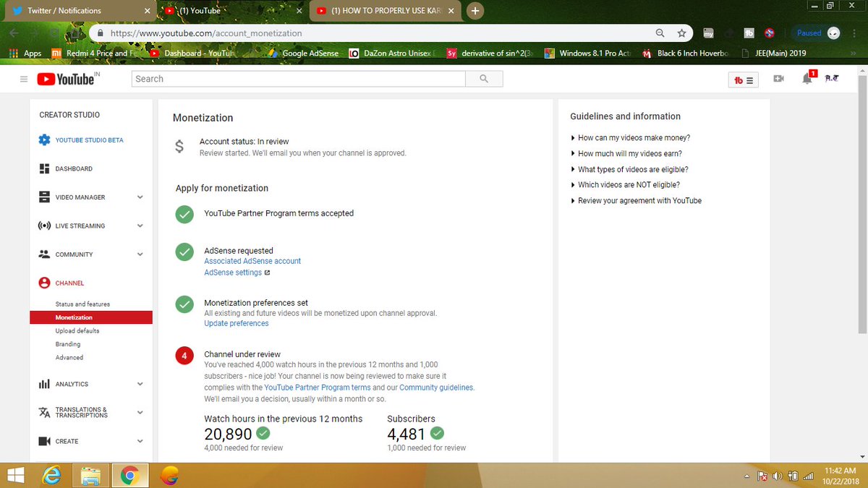Click the green check beside Partner Program terms

point(185,214)
